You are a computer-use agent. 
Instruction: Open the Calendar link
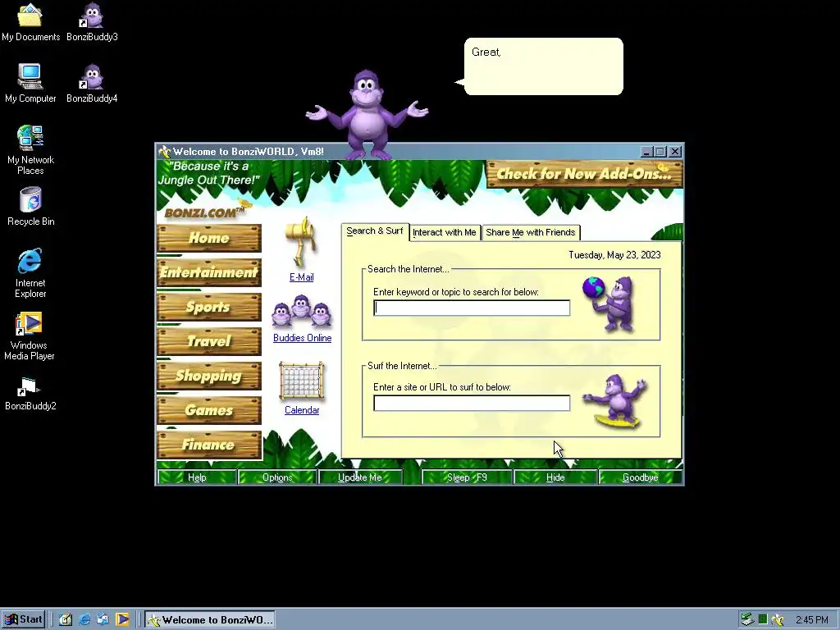(302, 410)
